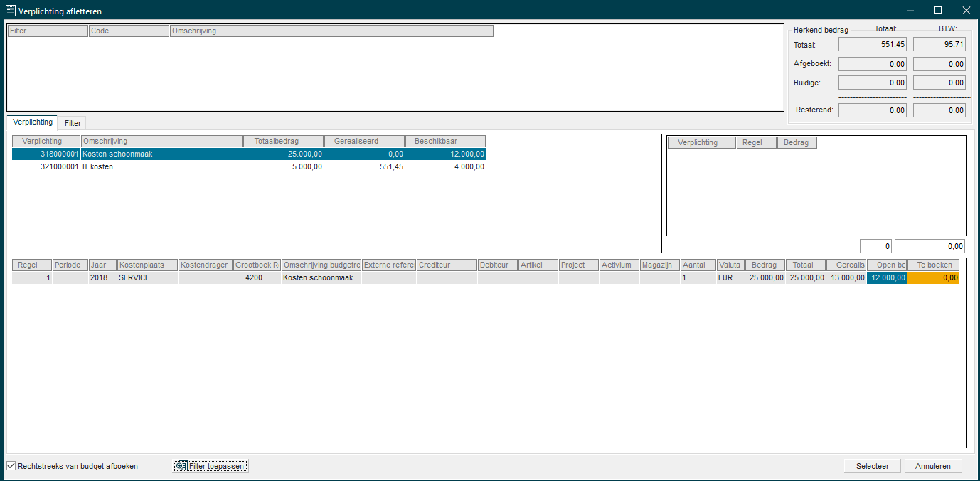The height and width of the screenshot is (481, 980).
Task: Click the Resterend BTW amount field
Action: (x=939, y=110)
